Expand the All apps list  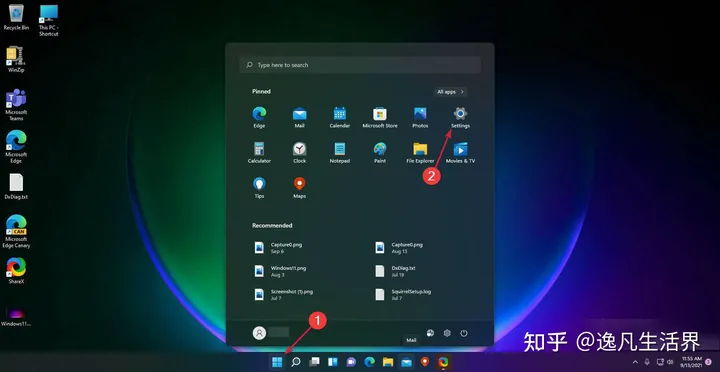coord(450,92)
